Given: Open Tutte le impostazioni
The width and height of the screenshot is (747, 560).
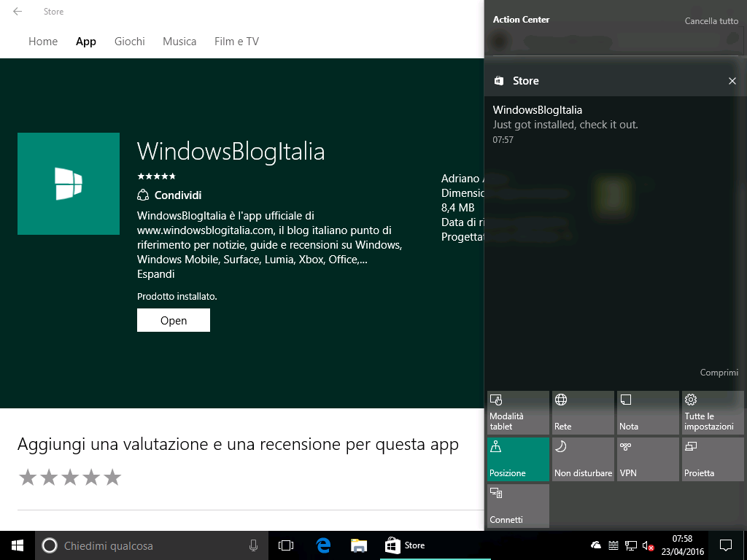Looking at the screenshot, I should coord(713,413).
